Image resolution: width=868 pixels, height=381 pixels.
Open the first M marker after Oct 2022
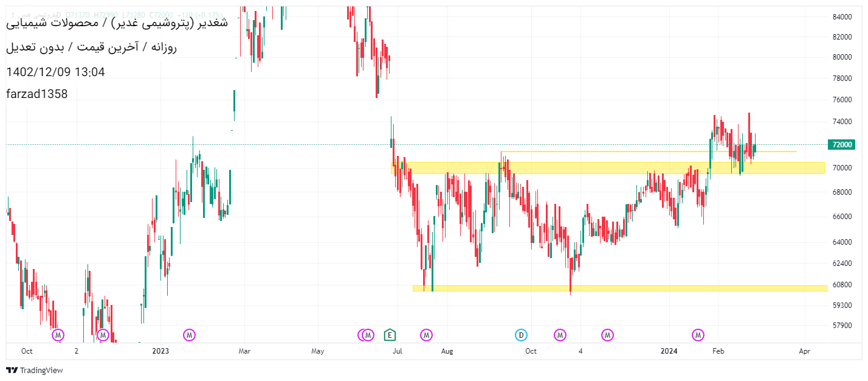(58, 335)
